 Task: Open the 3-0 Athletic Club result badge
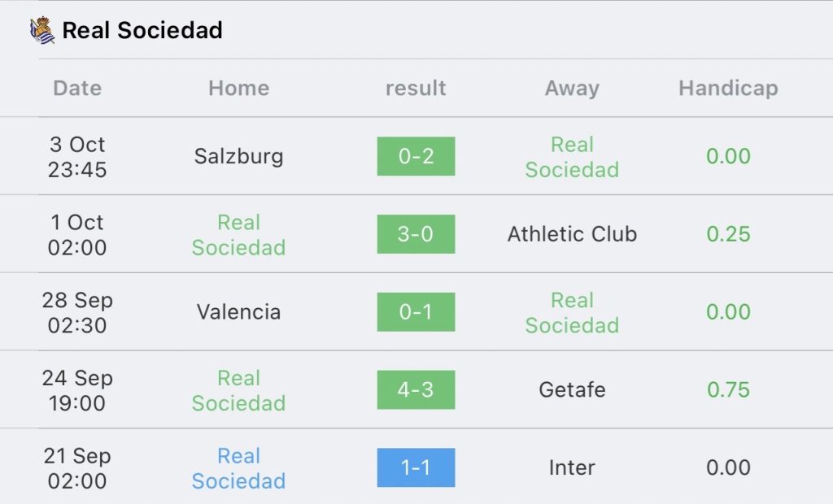pyautogui.click(x=416, y=234)
